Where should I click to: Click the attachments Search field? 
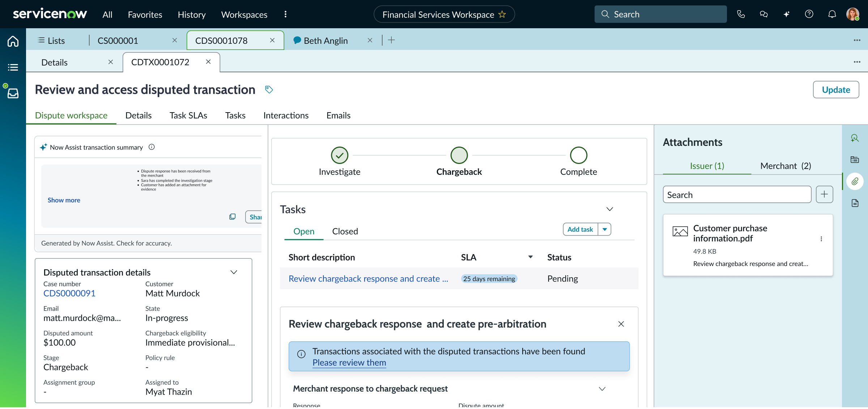pyautogui.click(x=737, y=195)
